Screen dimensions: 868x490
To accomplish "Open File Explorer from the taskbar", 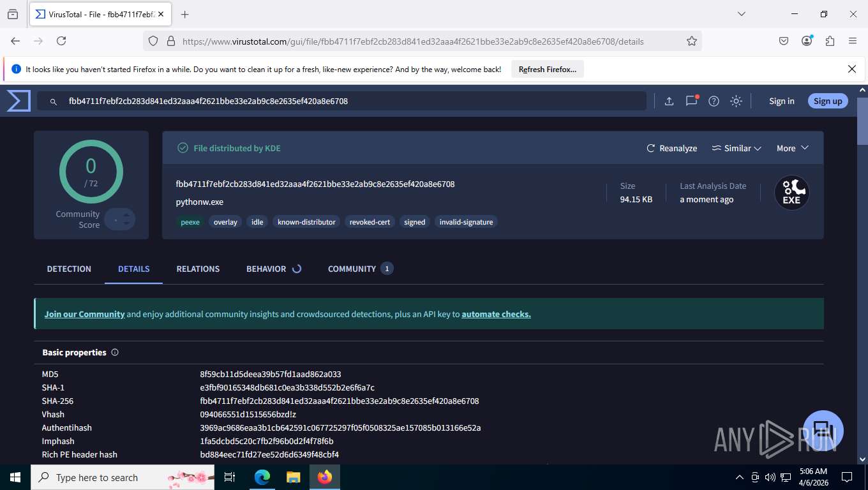I will click(293, 477).
